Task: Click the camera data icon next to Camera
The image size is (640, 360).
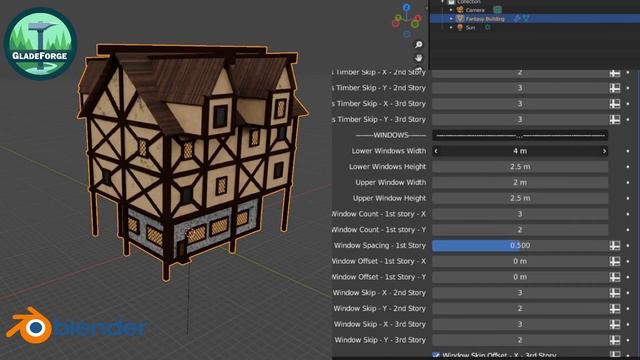Action: click(x=497, y=10)
